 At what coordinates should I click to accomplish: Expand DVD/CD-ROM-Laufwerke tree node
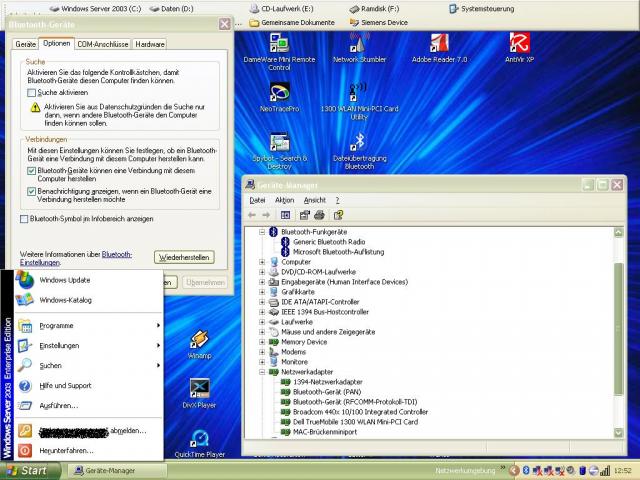click(262, 272)
